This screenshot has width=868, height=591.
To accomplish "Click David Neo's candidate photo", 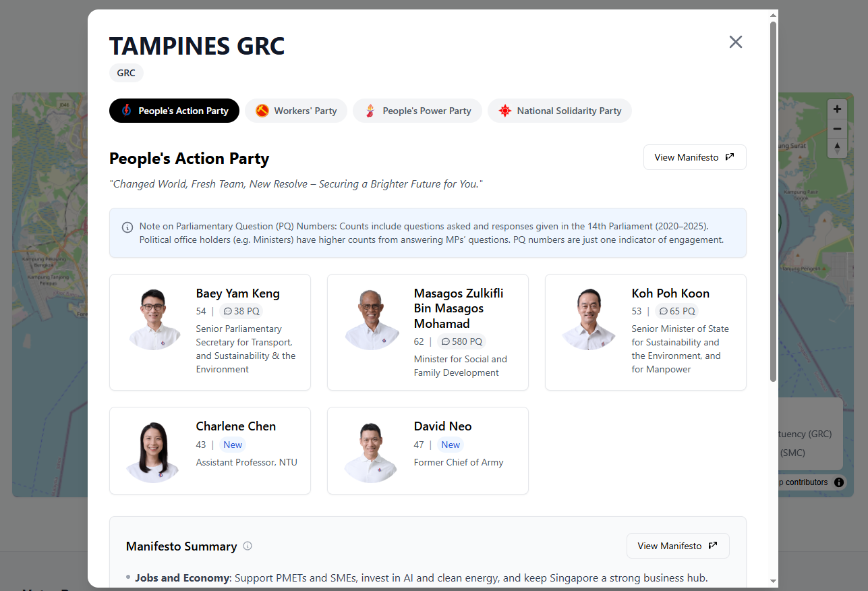I will tap(371, 451).
